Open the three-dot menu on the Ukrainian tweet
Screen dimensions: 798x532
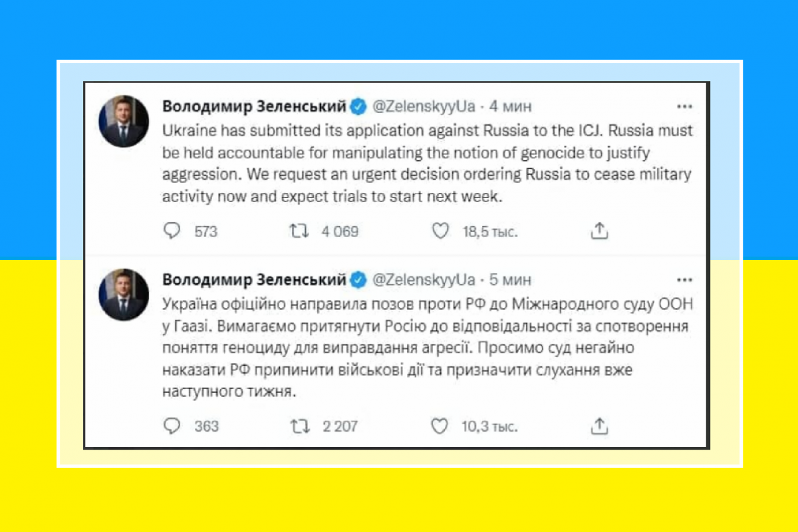click(x=685, y=280)
